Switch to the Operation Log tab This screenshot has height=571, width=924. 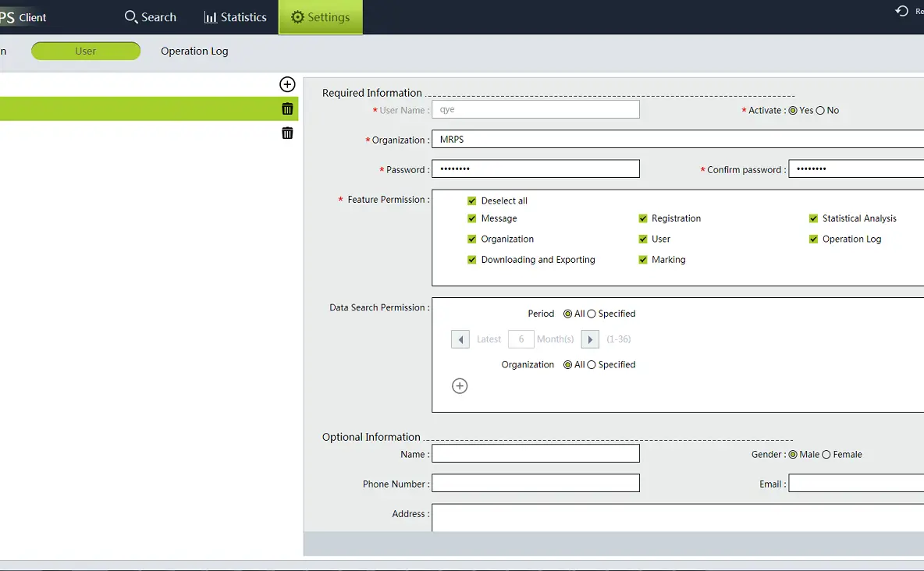[x=194, y=51]
